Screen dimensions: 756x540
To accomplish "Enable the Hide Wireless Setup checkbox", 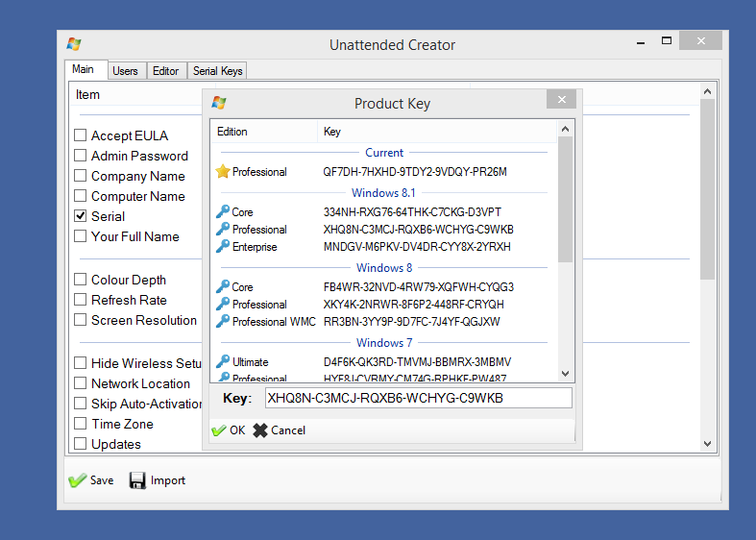I will click(80, 363).
